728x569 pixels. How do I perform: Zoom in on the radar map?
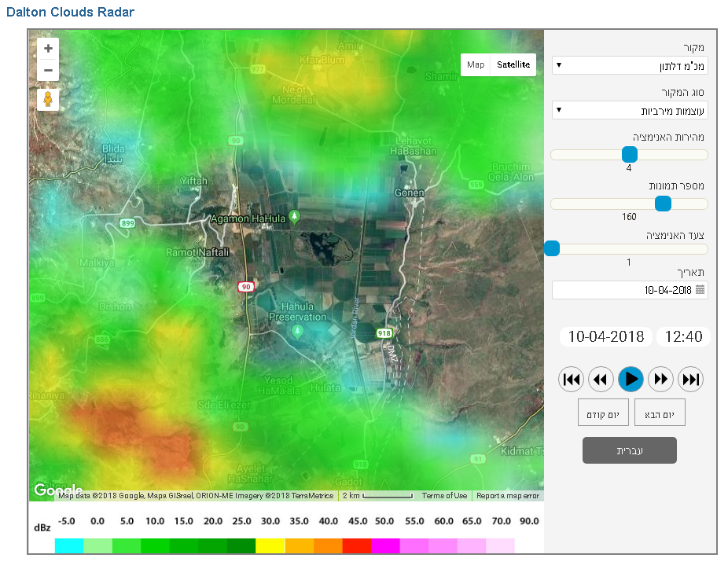(48, 49)
